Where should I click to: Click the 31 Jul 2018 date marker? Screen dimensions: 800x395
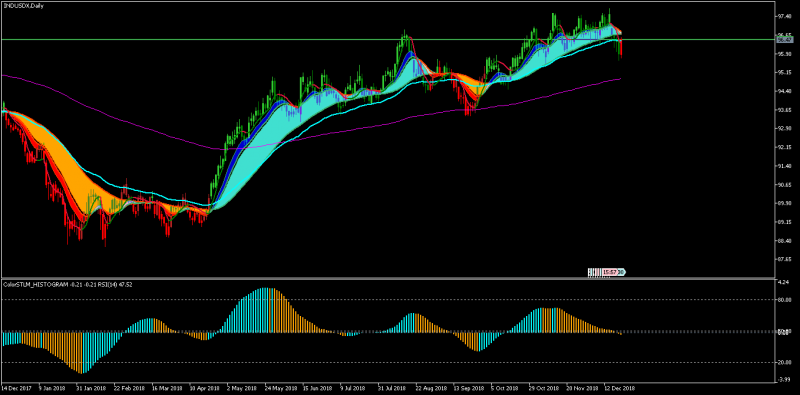click(x=392, y=388)
